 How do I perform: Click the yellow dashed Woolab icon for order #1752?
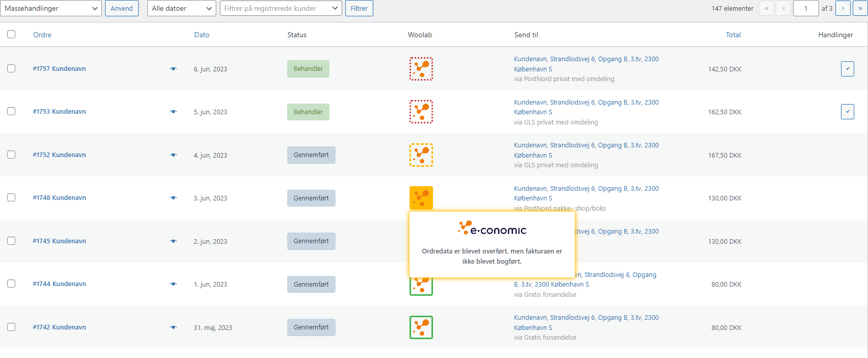tap(421, 155)
